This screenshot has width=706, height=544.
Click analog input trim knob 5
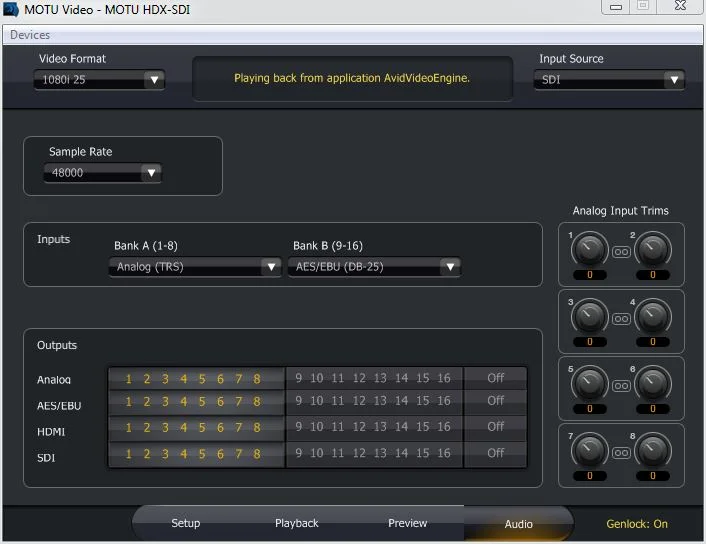point(589,383)
